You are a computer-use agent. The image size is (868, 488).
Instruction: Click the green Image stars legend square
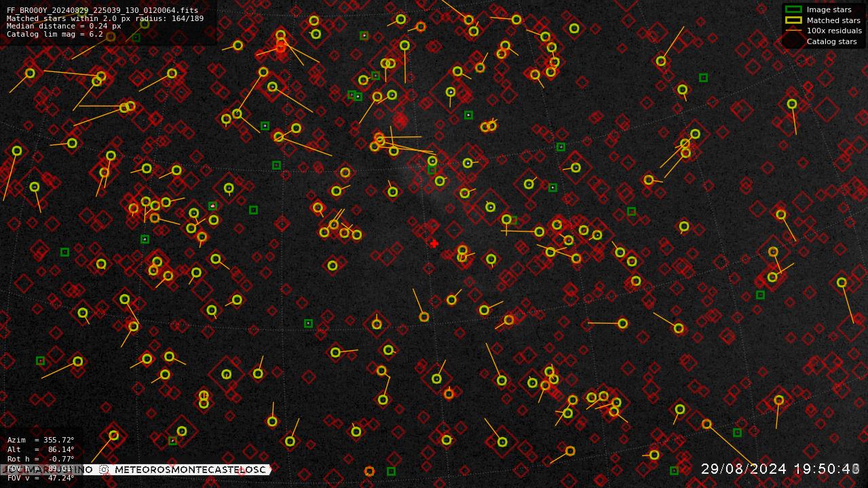click(x=793, y=10)
